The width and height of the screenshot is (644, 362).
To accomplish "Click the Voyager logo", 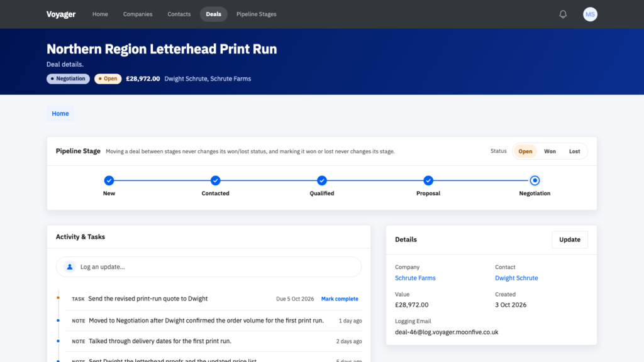I will (x=61, y=14).
